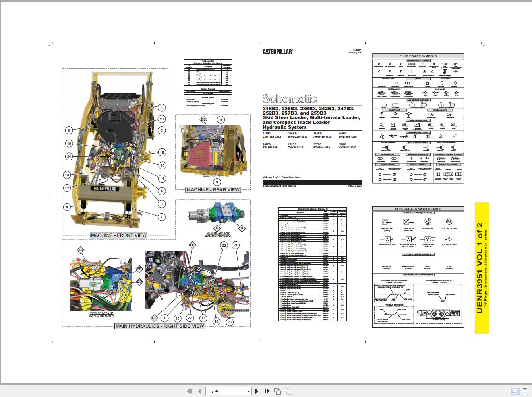Jump to the last page
This screenshot has height=397, width=532.
click(x=266, y=391)
